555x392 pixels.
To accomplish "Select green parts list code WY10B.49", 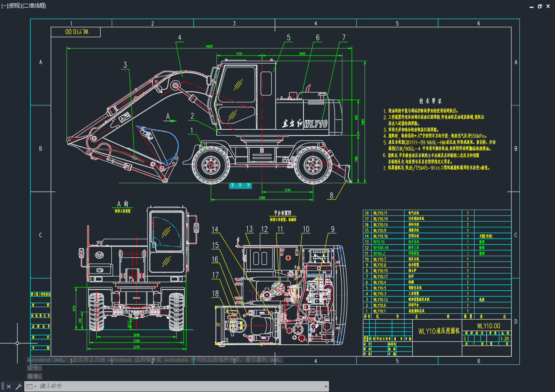I will click(381, 248).
